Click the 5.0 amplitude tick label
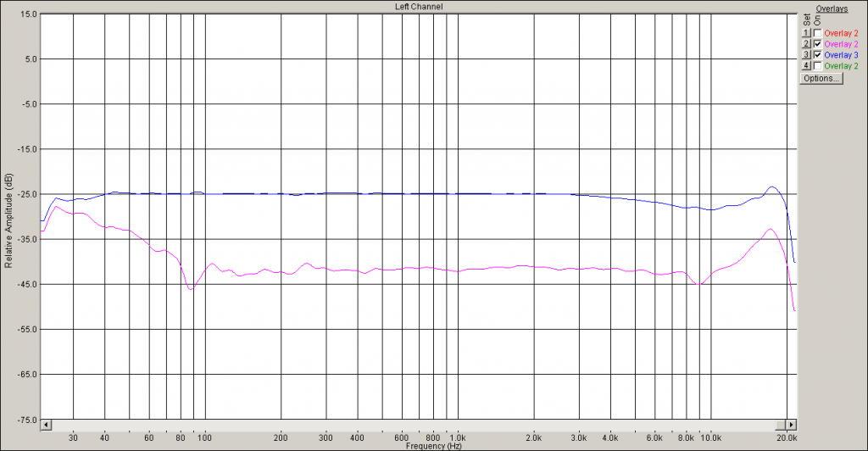868x451 pixels. pyautogui.click(x=31, y=59)
